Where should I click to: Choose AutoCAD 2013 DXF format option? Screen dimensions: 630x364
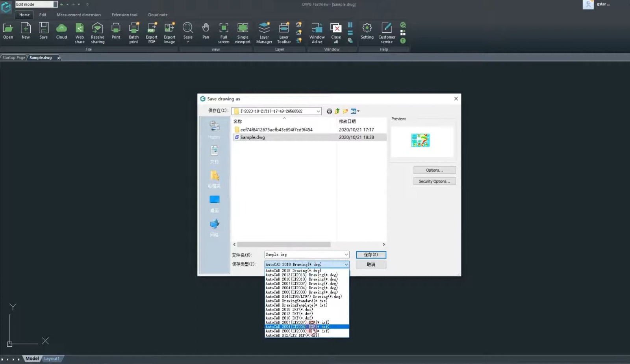pos(289,314)
